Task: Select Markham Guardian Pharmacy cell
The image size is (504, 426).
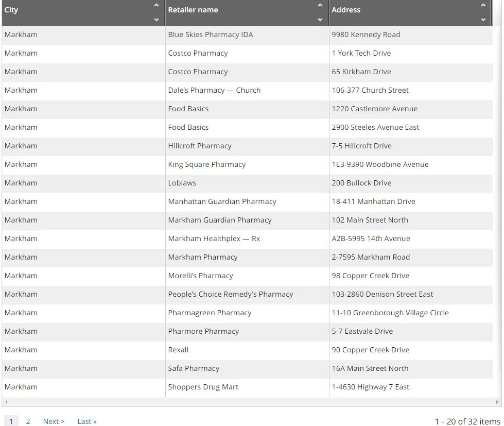Action: [x=247, y=220]
